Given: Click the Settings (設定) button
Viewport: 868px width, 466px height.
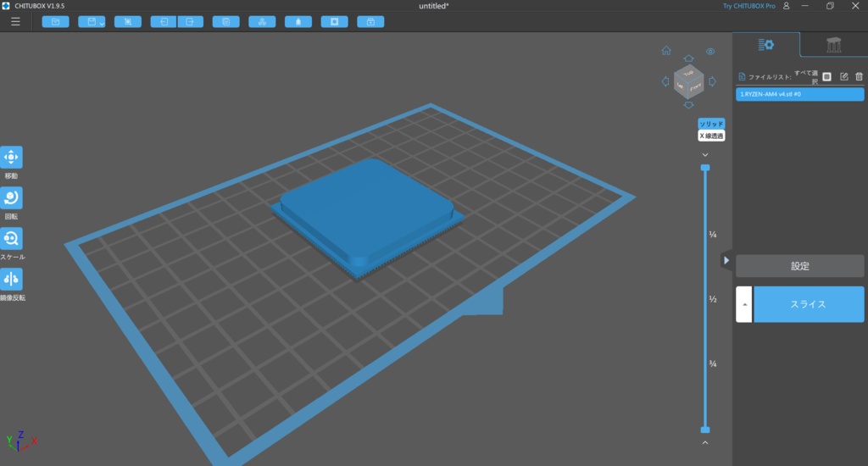Looking at the screenshot, I should coord(800,266).
